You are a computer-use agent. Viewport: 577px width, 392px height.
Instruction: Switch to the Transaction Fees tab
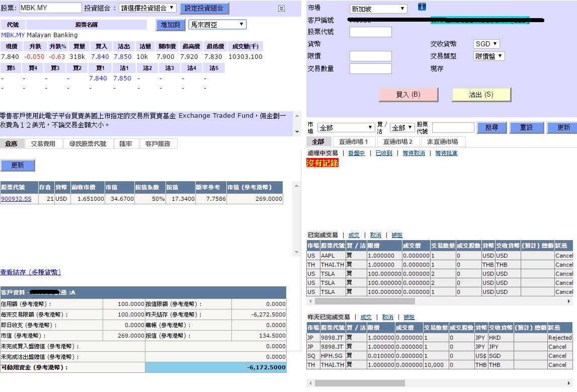coord(44,144)
